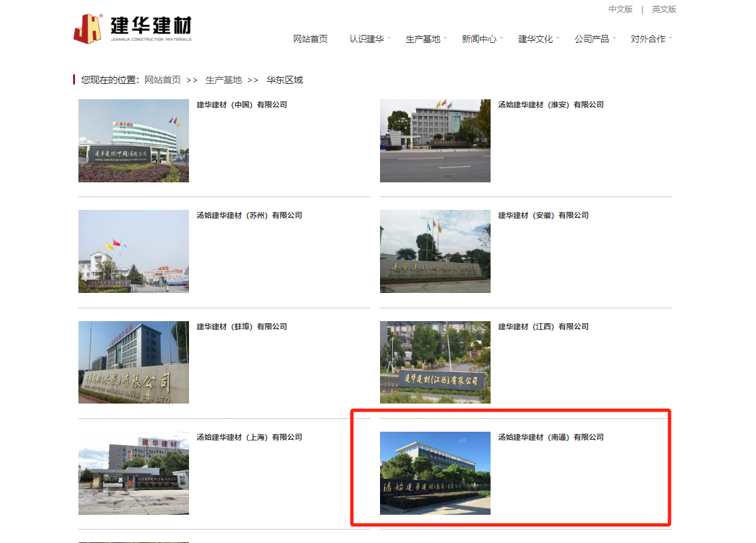
Task: View the 蚌埠 company photo
Action: pyautogui.click(x=133, y=362)
